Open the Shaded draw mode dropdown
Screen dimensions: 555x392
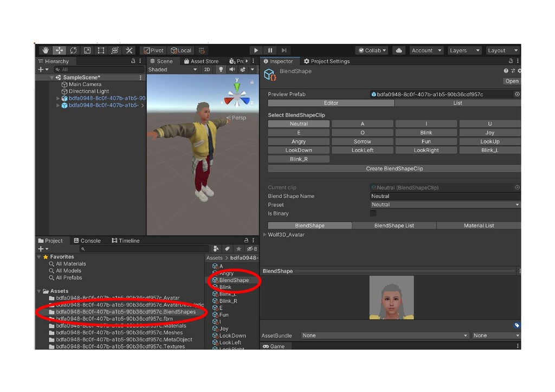[x=172, y=70]
